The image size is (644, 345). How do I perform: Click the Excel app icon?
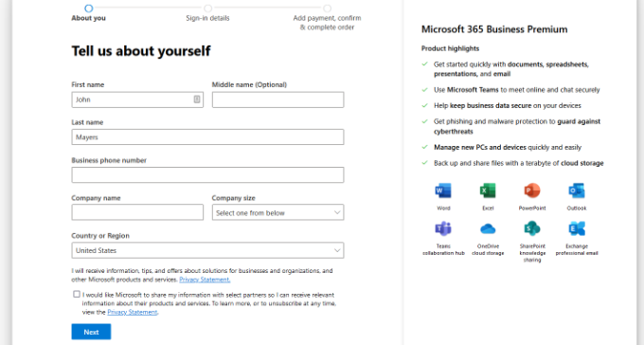488,191
